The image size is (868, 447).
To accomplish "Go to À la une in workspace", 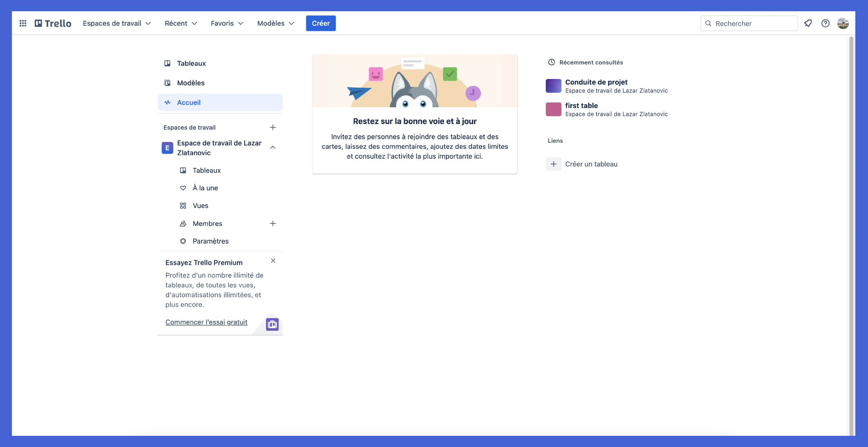I will coord(205,188).
